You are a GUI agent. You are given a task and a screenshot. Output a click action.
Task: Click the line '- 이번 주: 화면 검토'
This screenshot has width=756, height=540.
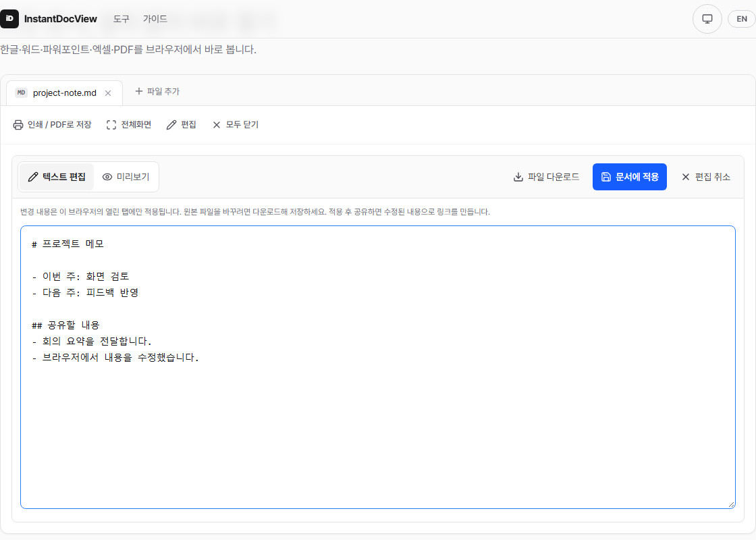[x=80, y=276]
